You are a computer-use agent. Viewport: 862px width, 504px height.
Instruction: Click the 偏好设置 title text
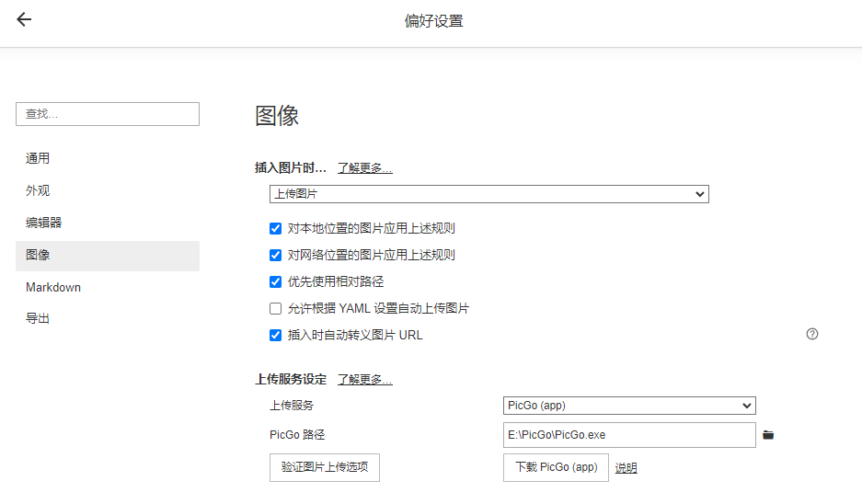coord(433,21)
